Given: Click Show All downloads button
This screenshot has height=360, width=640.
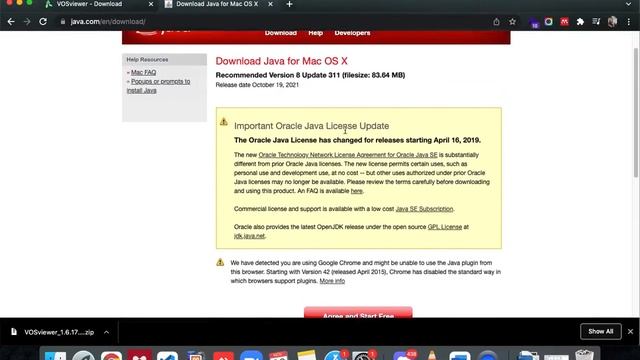Looking at the screenshot, I should tap(600, 331).
